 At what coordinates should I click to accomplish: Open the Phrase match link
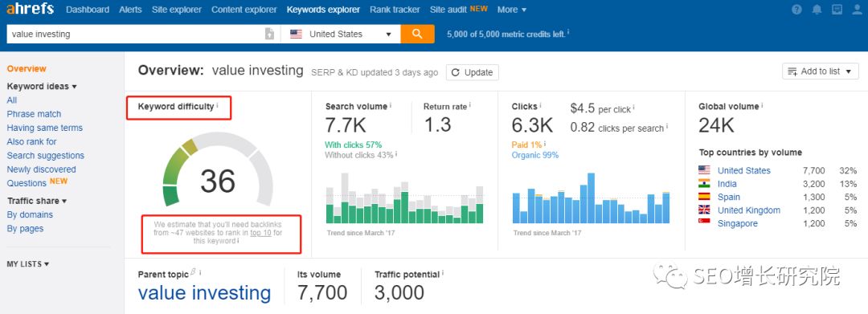[x=34, y=114]
